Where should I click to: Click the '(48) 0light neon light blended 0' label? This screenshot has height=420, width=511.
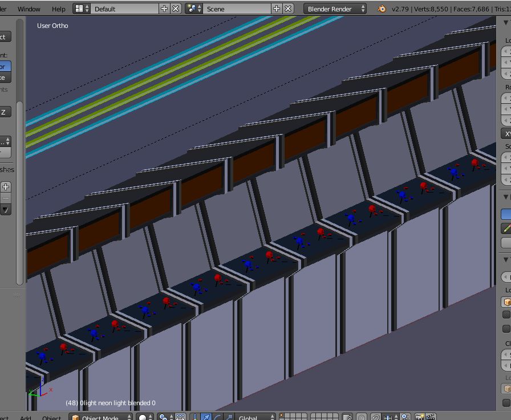(111, 403)
